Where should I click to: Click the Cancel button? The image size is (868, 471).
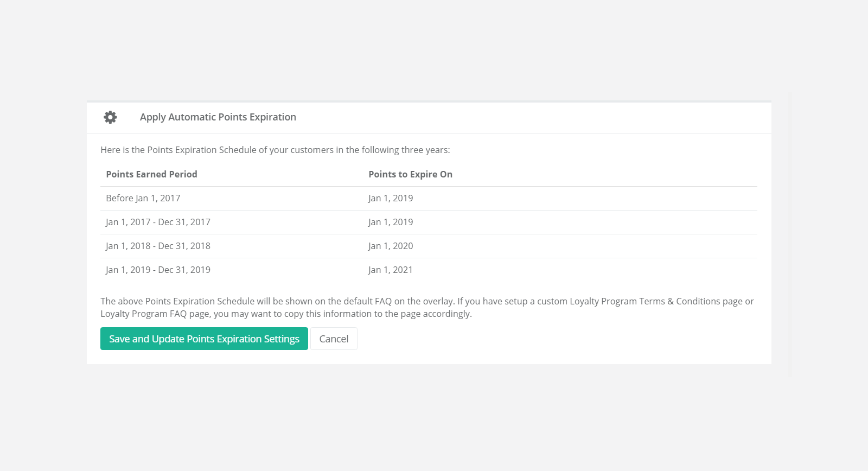point(334,339)
